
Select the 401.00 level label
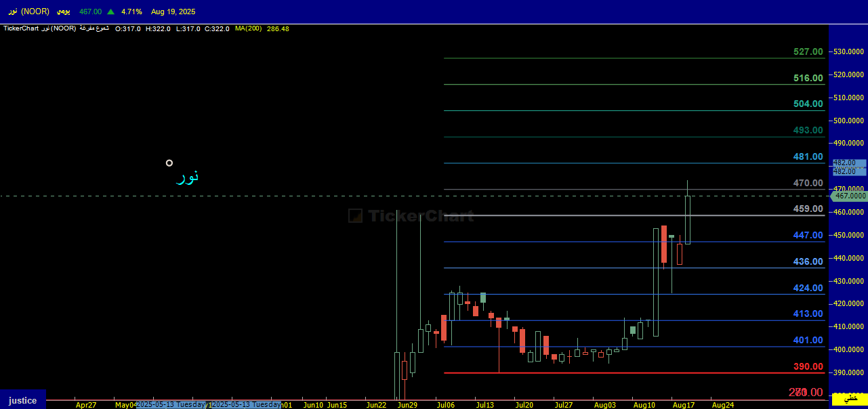coord(808,340)
